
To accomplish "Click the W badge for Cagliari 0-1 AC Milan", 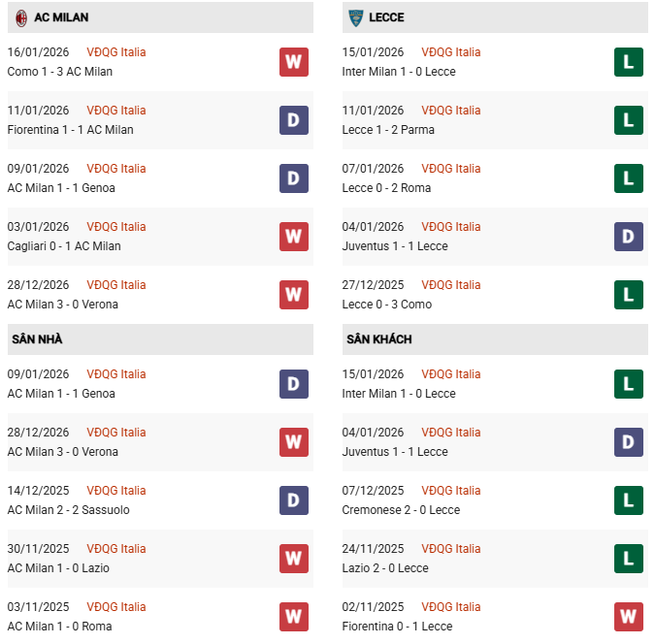I will [293, 237].
